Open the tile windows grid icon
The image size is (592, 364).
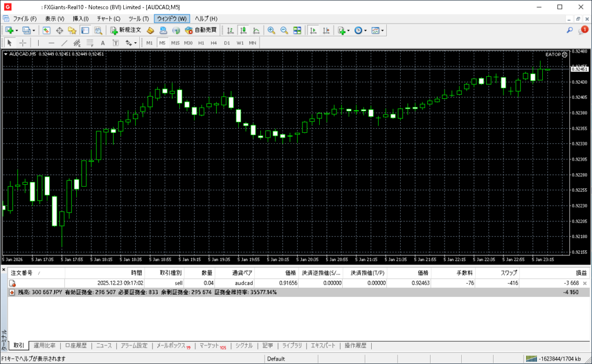(297, 30)
